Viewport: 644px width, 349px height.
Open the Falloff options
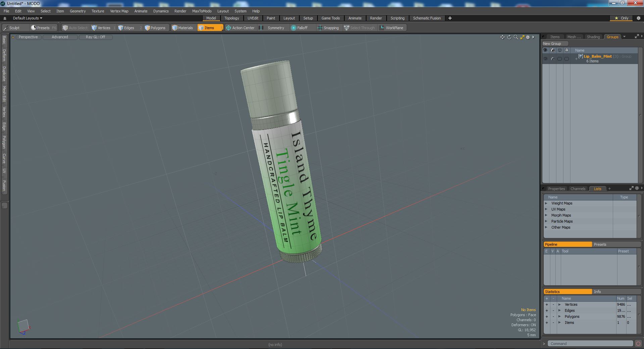pos(302,28)
